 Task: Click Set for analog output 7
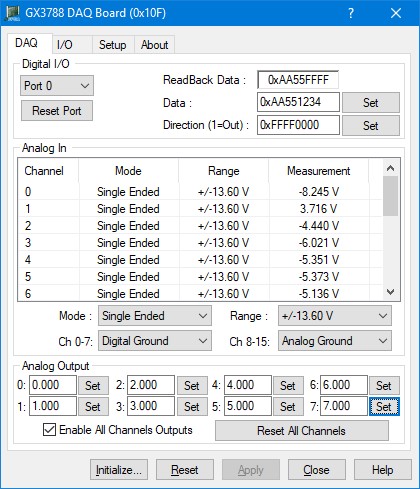click(384, 407)
